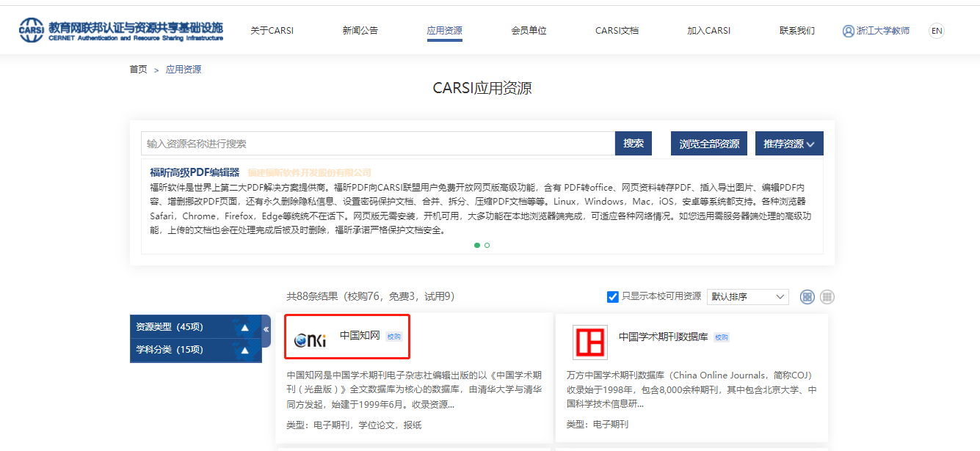The image size is (980, 451).
Task: Open the 中国学术期刊数据库 red logo
Action: tap(590, 342)
